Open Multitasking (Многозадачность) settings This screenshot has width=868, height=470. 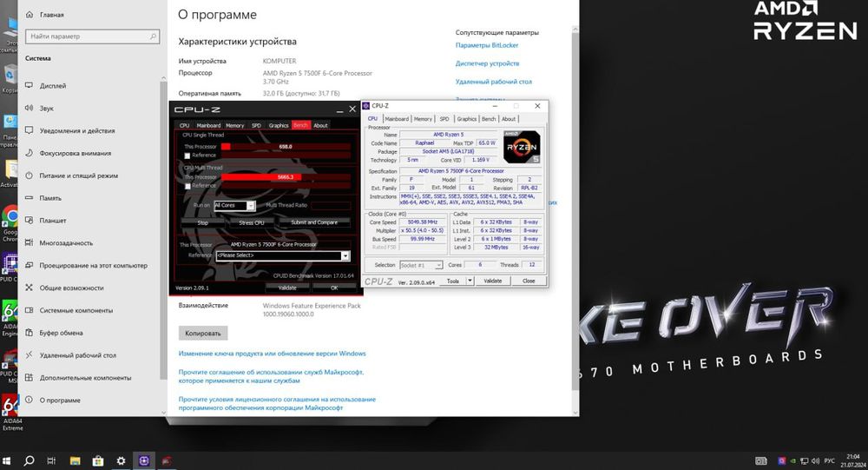(x=66, y=242)
